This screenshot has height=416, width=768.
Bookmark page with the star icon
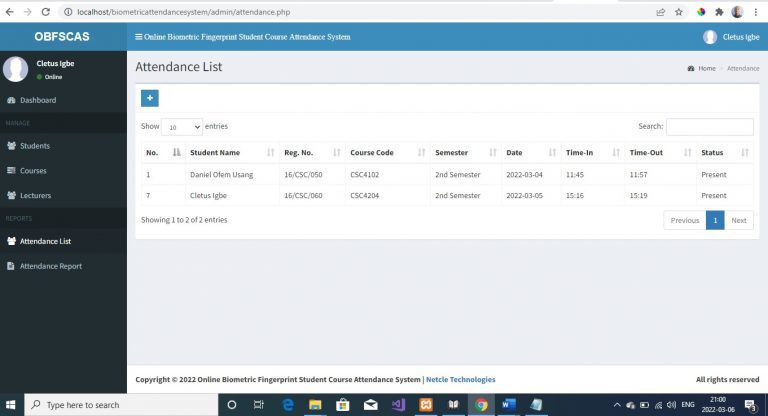point(678,12)
